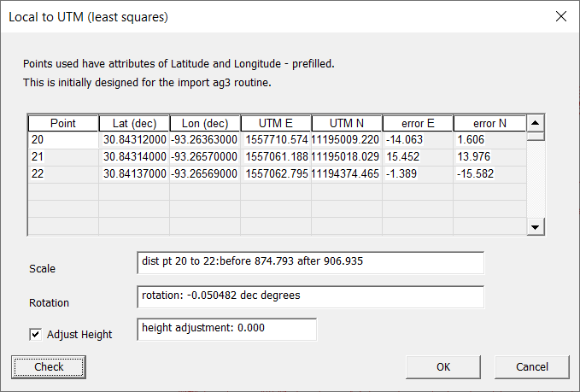Select the Lon (dec) column header
580x392 pixels.
(x=205, y=123)
